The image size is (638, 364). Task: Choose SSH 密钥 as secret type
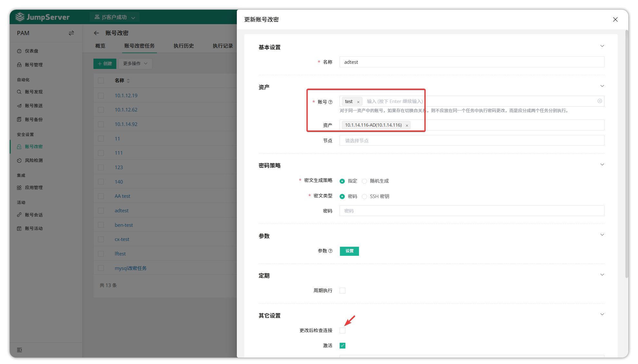[x=364, y=196]
